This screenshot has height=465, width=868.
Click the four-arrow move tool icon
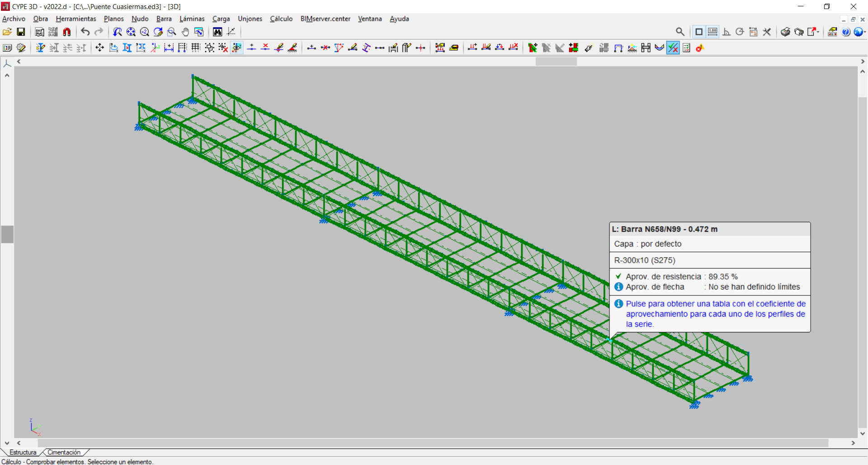[x=99, y=48]
